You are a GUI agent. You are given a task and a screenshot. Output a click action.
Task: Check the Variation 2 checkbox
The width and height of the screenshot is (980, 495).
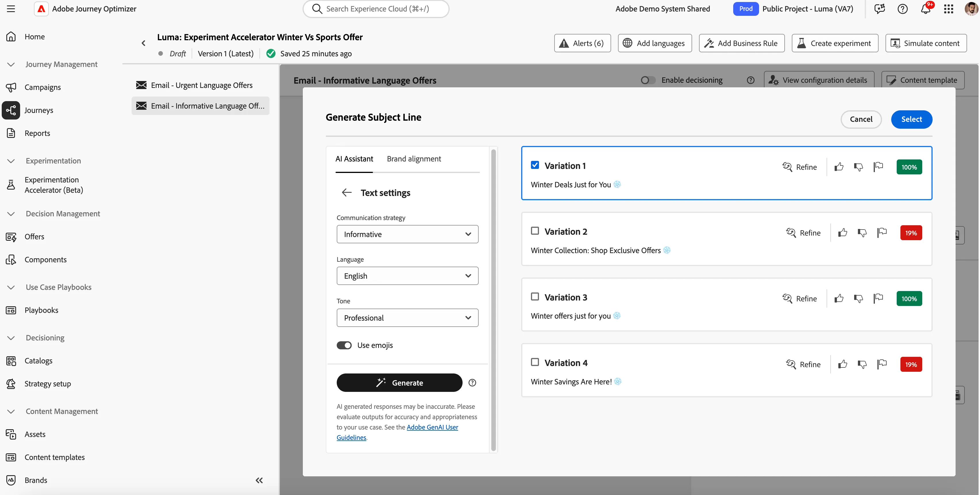click(535, 231)
